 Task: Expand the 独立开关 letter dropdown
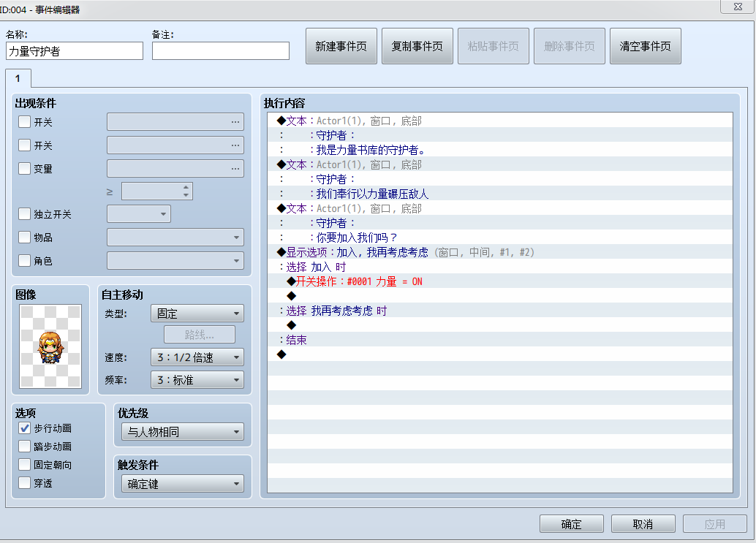pos(139,213)
